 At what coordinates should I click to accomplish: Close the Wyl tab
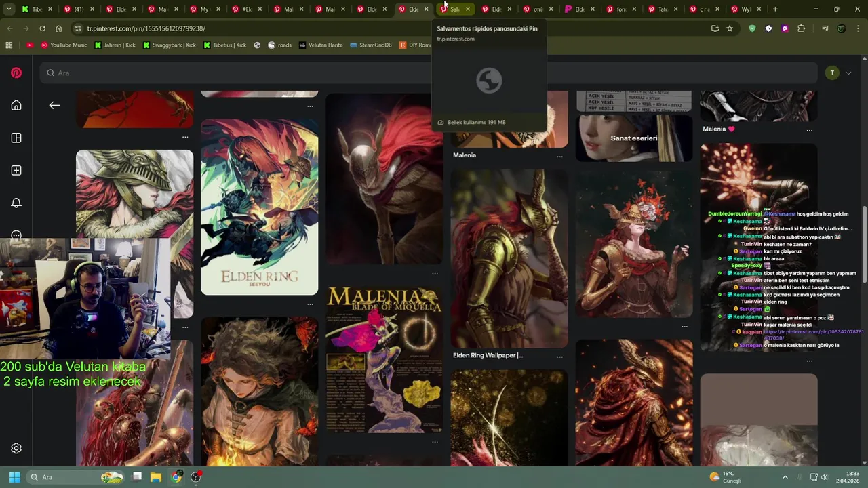click(759, 9)
